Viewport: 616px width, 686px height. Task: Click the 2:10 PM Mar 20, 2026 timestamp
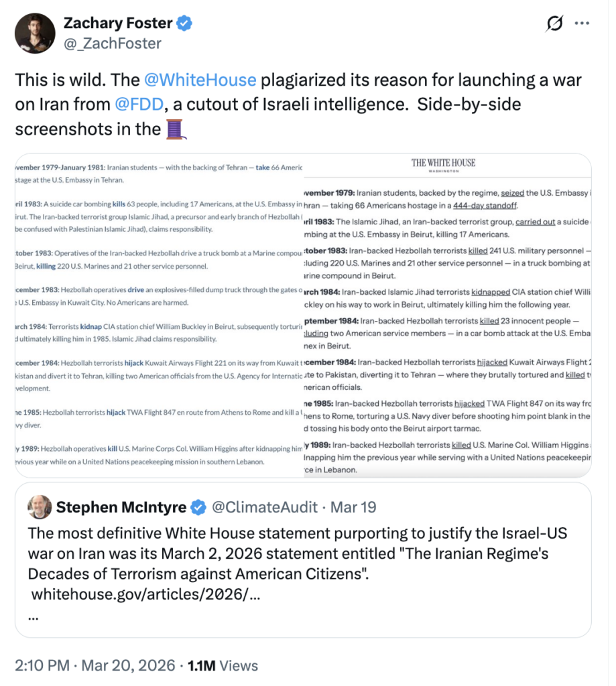coord(95,665)
